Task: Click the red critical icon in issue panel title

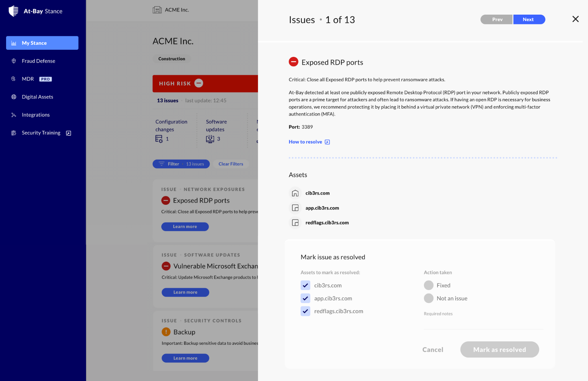Action: pos(293,62)
